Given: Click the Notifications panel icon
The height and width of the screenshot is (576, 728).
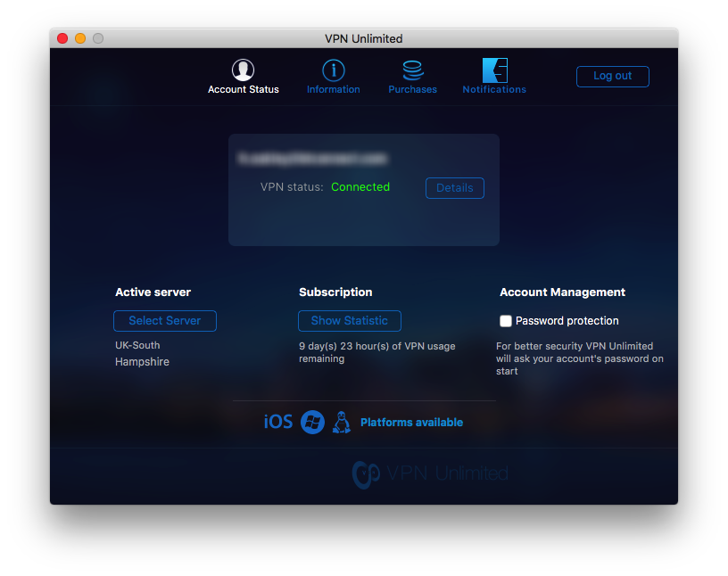Looking at the screenshot, I should pos(494,70).
